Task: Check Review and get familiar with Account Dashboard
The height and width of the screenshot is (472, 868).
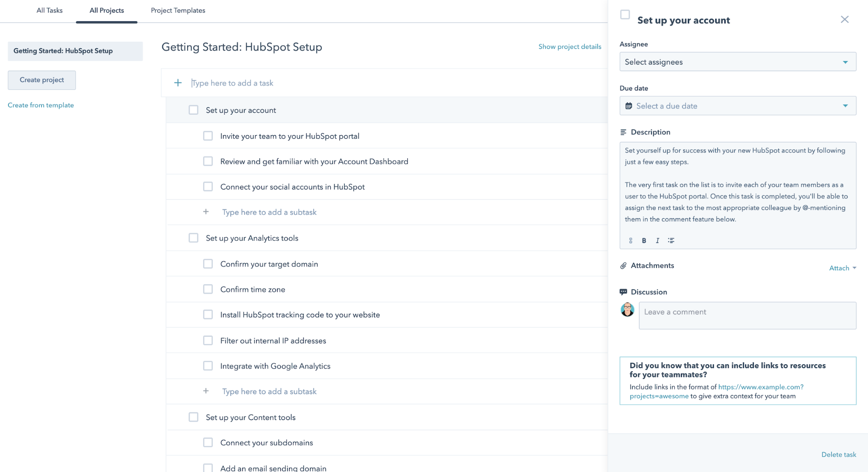Action: coord(208,161)
